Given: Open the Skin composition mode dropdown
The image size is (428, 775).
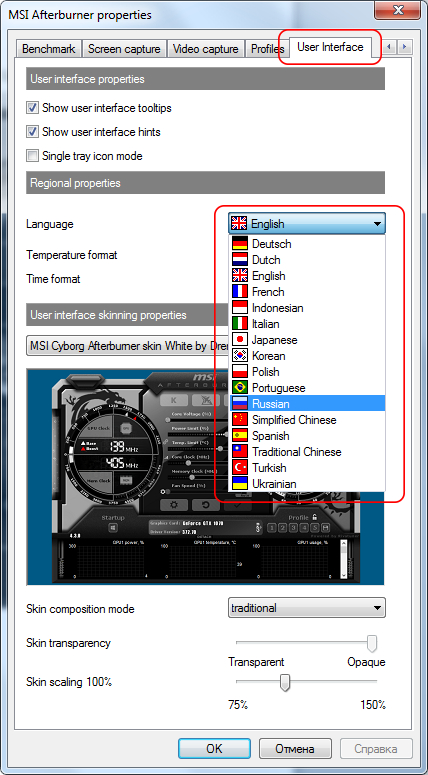Looking at the screenshot, I should point(307,608).
